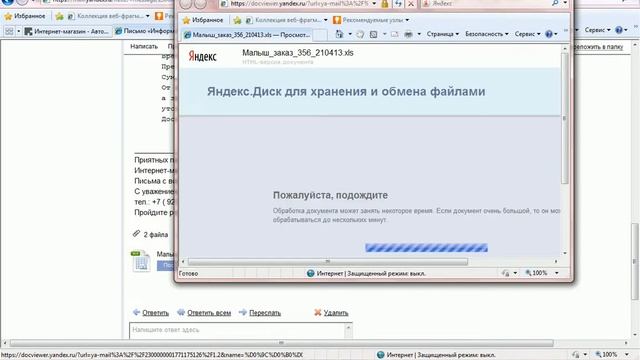This screenshot has width=640, height=360.
Task: Expand the Home icon dropdown arrow
Action: click(x=350, y=34)
